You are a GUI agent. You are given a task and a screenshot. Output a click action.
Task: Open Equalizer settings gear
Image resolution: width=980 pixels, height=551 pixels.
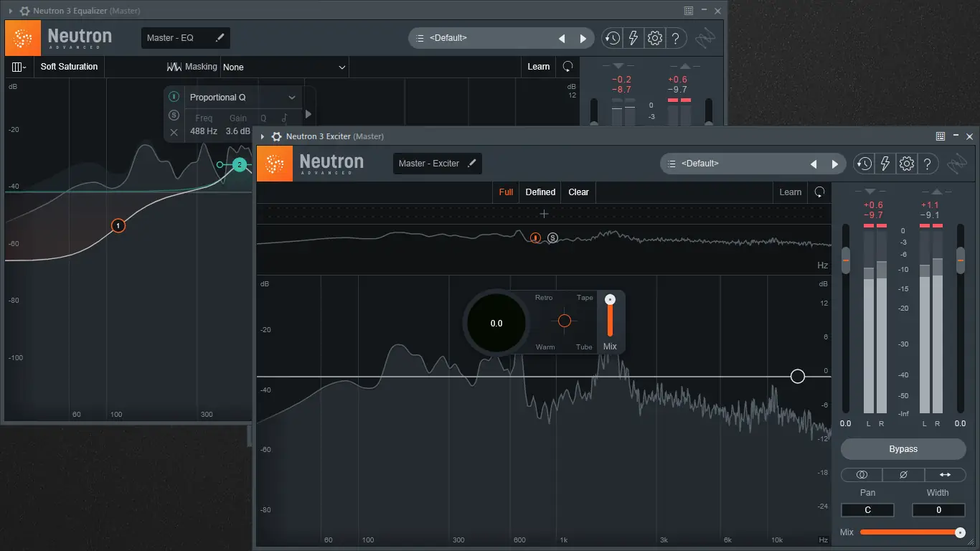pyautogui.click(x=654, y=38)
